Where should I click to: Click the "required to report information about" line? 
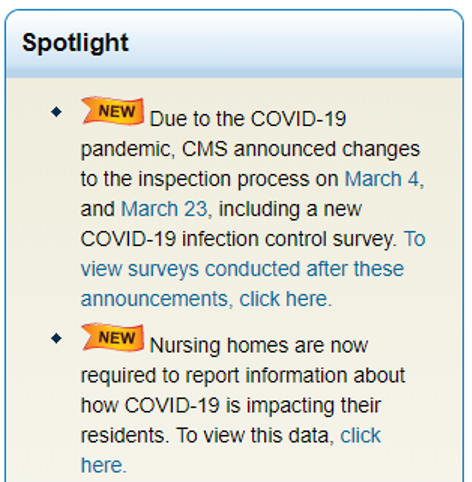pyautogui.click(x=243, y=376)
